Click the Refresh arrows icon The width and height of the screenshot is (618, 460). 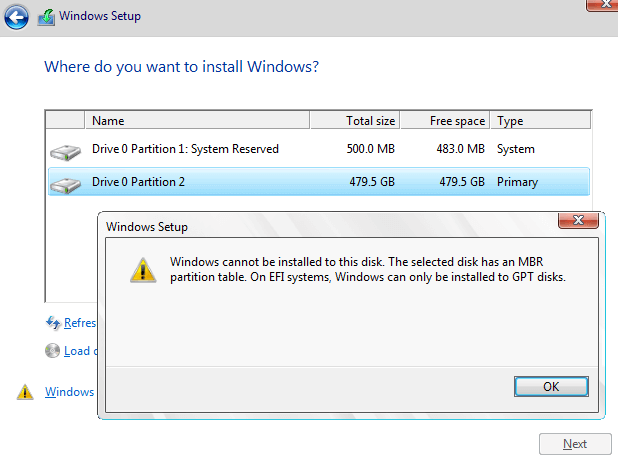(53, 323)
